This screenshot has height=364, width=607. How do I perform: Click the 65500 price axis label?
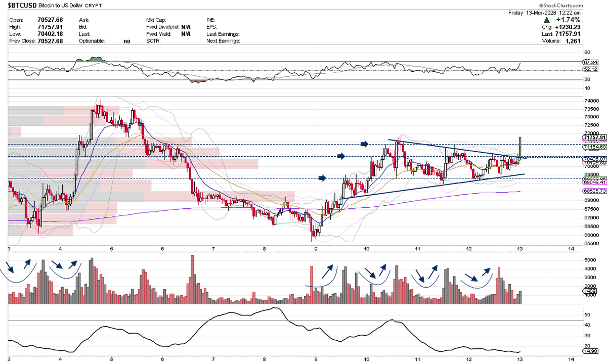(x=591, y=243)
